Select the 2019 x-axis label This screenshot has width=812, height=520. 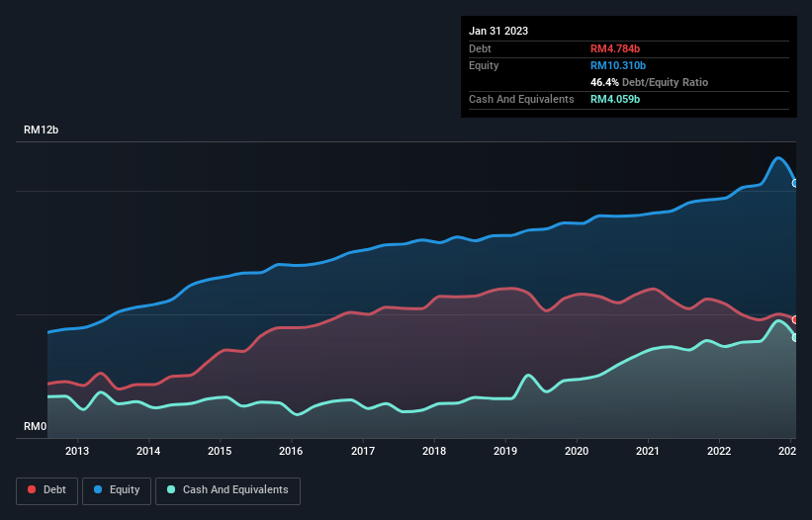tap(505, 451)
